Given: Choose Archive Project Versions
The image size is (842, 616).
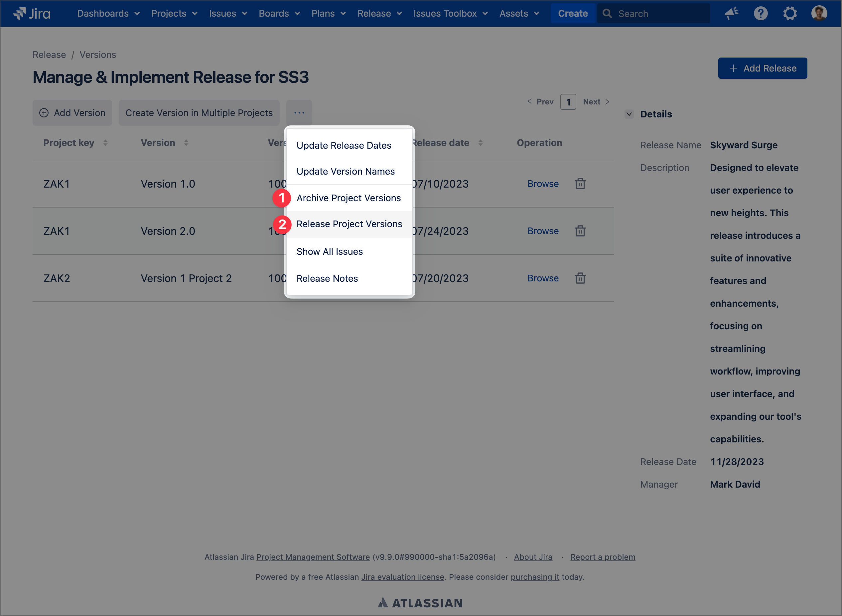Looking at the screenshot, I should click(x=349, y=198).
